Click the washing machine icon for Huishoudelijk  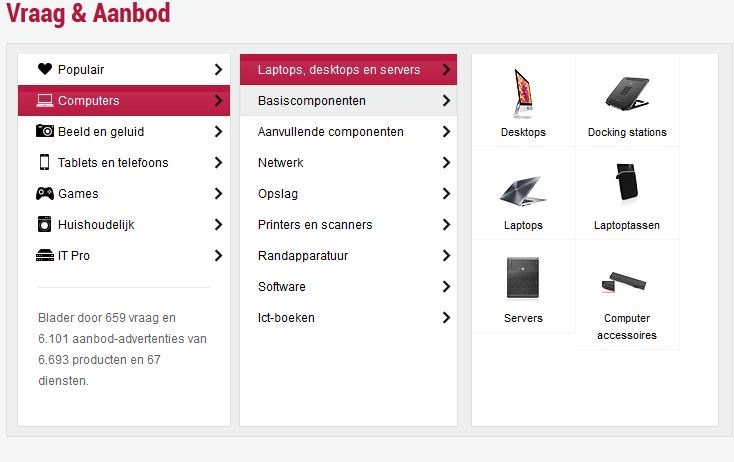[44, 224]
